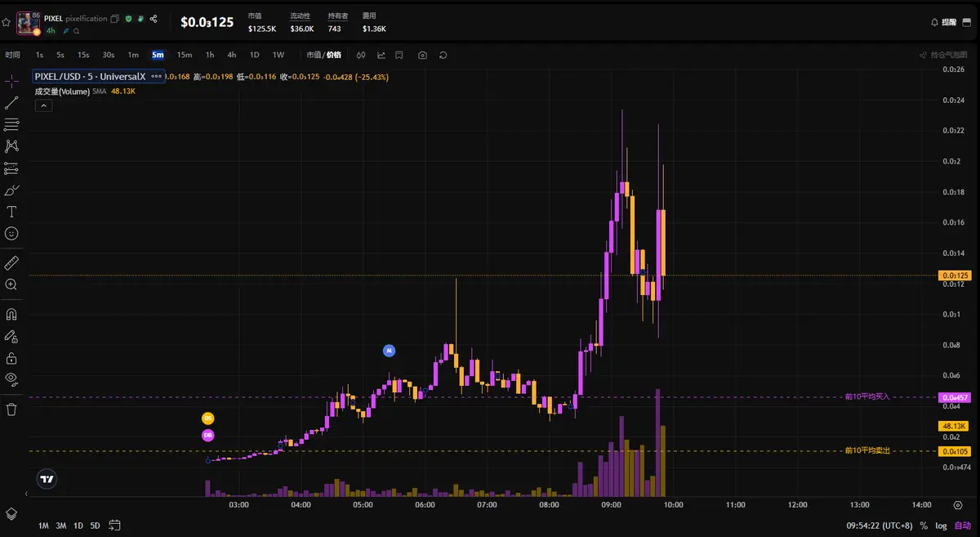Click the $125.5K 市值 value
Image resolution: width=980 pixels, height=537 pixels.
(262, 29)
